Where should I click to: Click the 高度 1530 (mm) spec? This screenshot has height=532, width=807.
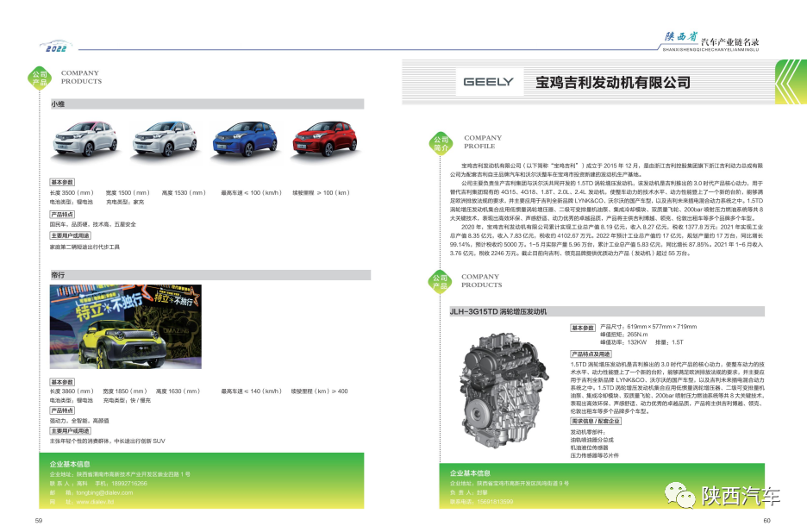point(184,193)
